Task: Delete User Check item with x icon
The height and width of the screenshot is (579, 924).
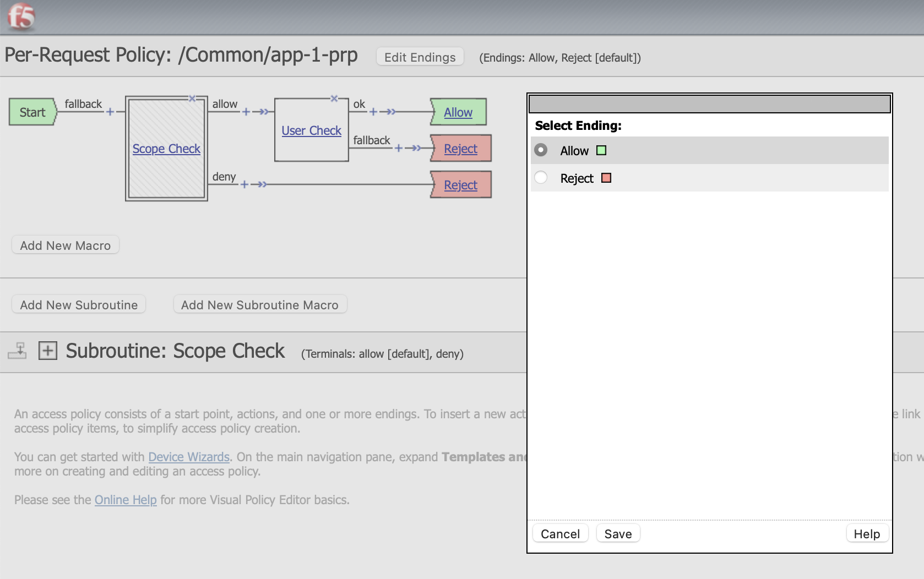Action: click(x=334, y=99)
